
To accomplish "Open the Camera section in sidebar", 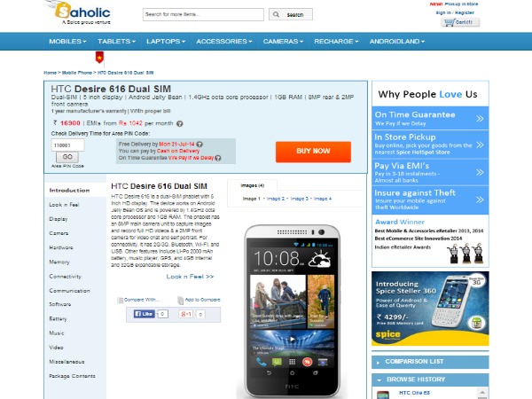I will (59, 233).
